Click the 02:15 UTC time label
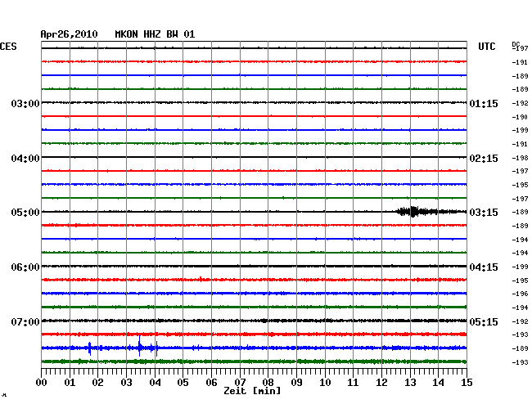The width and height of the screenshot is (532, 404). pos(484,159)
